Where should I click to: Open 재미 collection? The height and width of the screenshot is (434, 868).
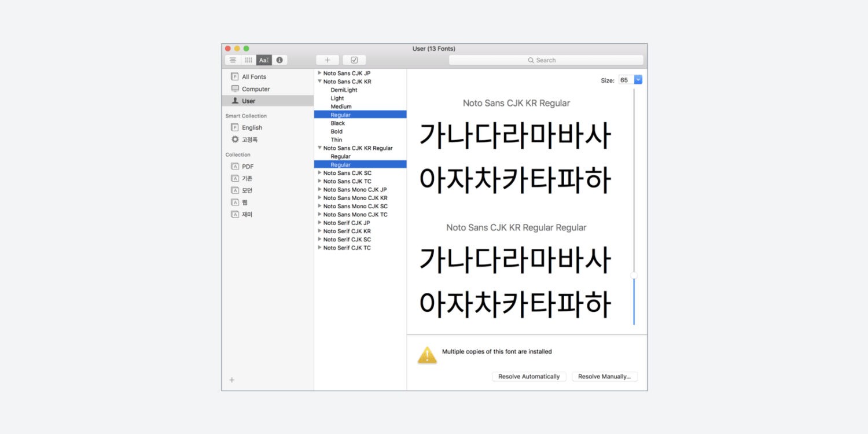268,214
